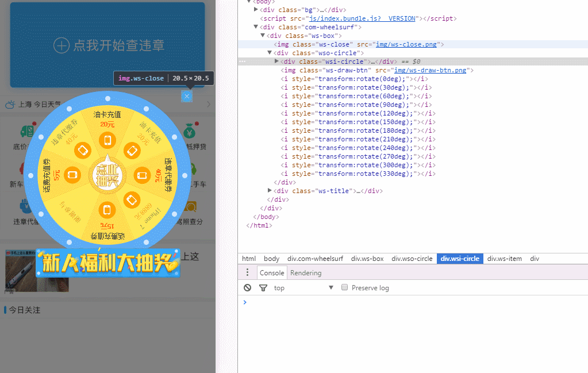Switch to the Rendering drawer tab

306,273
